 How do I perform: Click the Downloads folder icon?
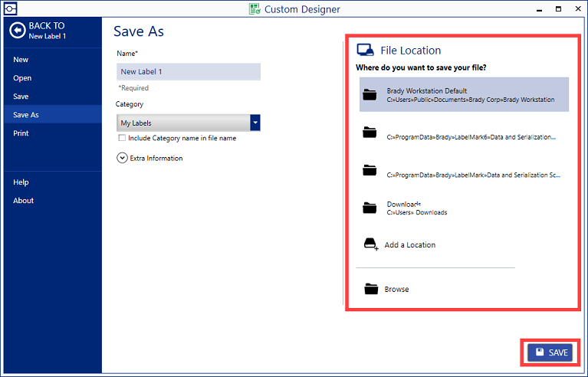(x=370, y=208)
